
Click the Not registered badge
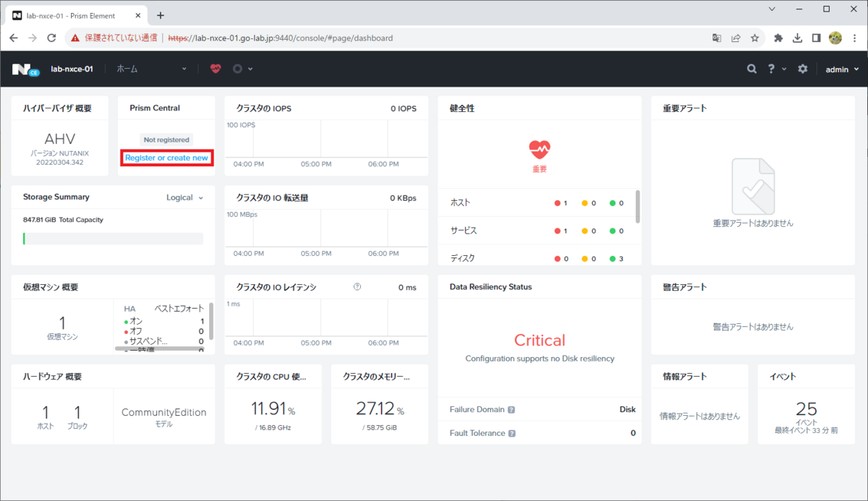point(166,140)
